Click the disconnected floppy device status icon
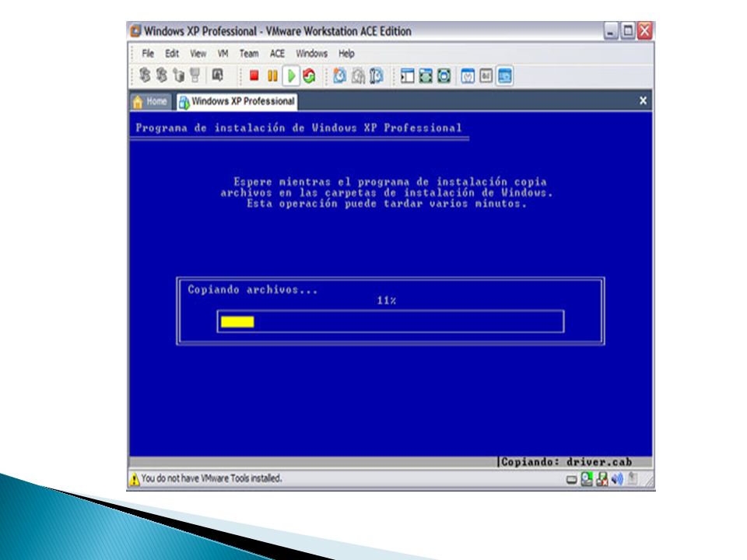 tap(602, 478)
